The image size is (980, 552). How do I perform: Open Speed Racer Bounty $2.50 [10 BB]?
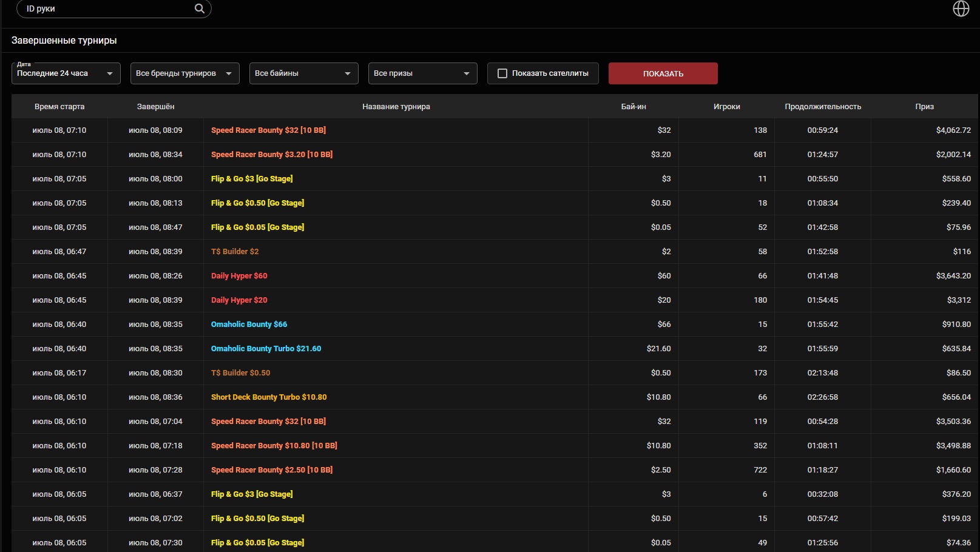(x=272, y=470)
